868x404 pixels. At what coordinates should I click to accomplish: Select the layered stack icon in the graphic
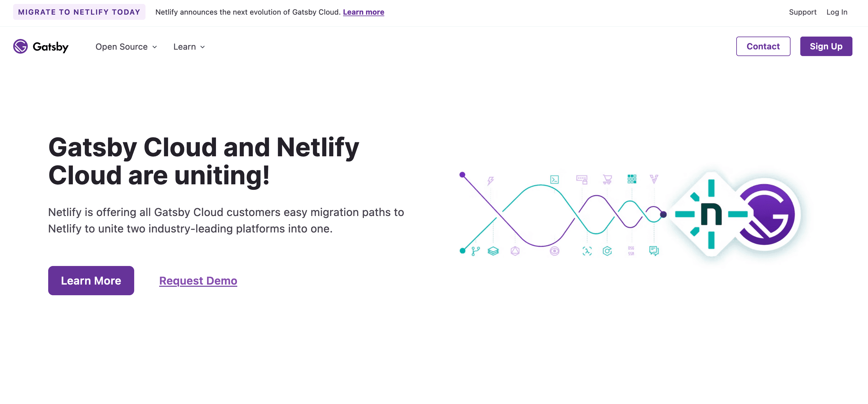click(x=493, y=250)
